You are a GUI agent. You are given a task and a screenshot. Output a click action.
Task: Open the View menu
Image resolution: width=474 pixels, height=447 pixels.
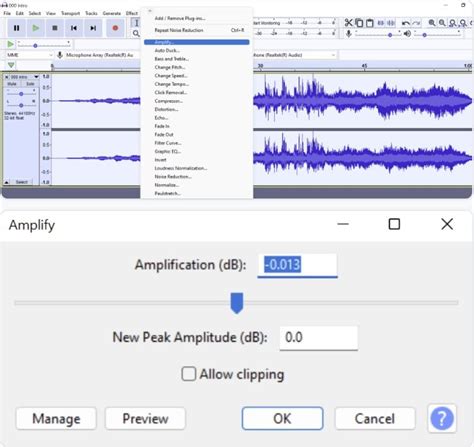[51, 13]
